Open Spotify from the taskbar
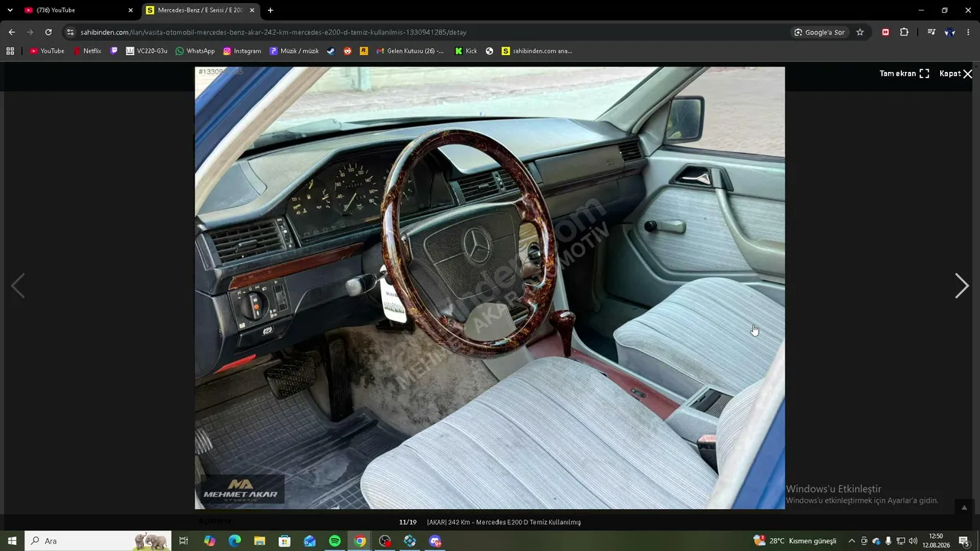This screenshot has width=980, height=551. point(335,541)
